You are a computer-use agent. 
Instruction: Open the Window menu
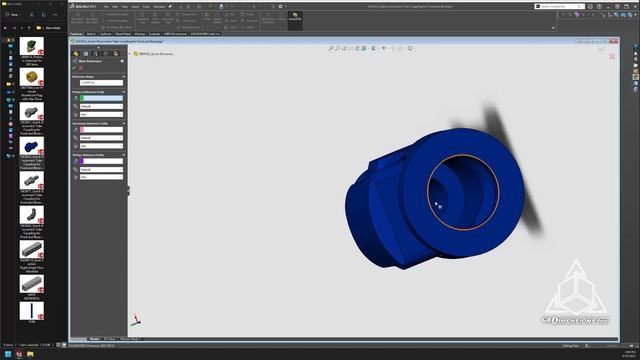click(159, 7)
